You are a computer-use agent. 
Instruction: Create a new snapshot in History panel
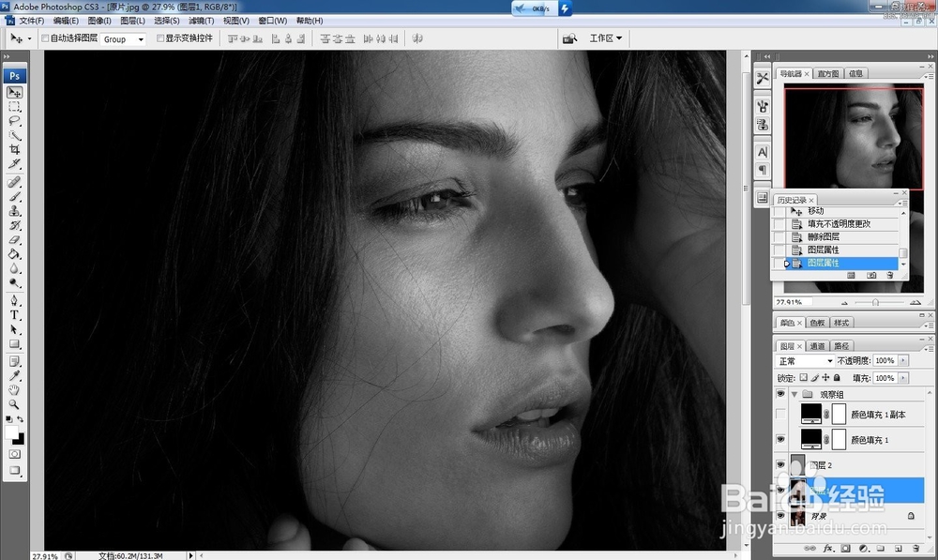(871, 275)
